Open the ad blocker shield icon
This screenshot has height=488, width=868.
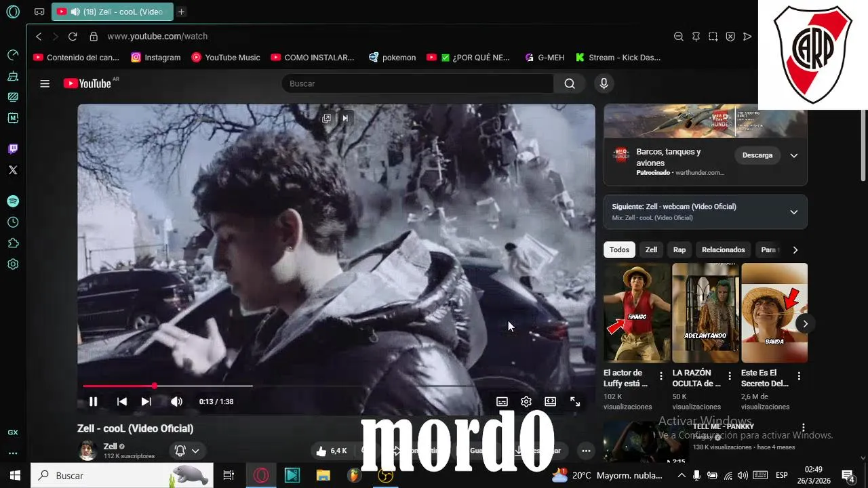click(x=730, y=37)
